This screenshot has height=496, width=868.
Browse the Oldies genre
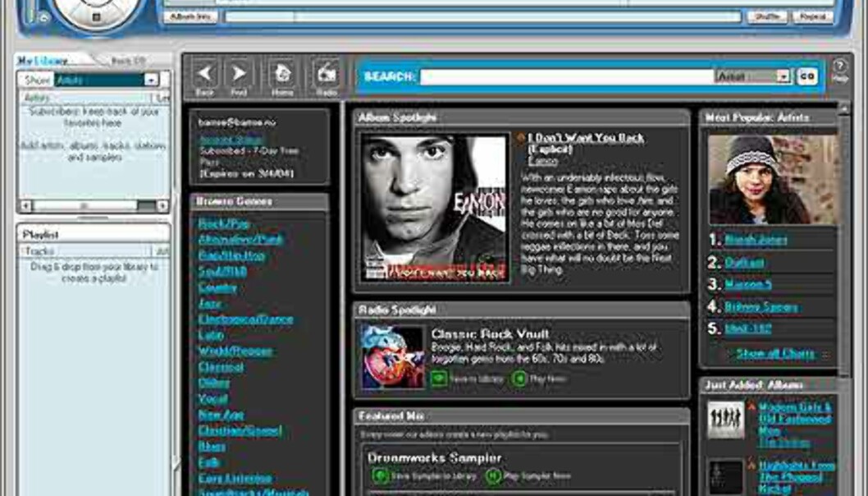213,383
